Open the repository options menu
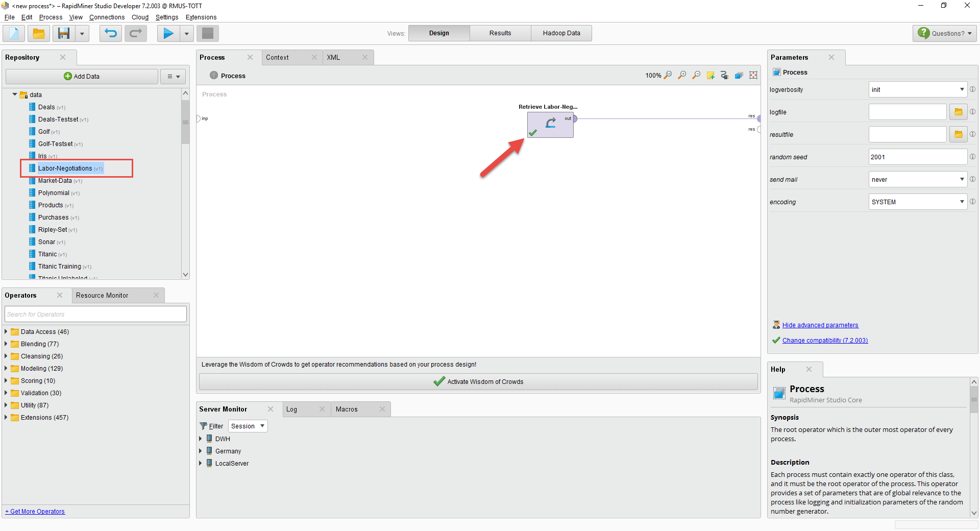 [173, 76]
